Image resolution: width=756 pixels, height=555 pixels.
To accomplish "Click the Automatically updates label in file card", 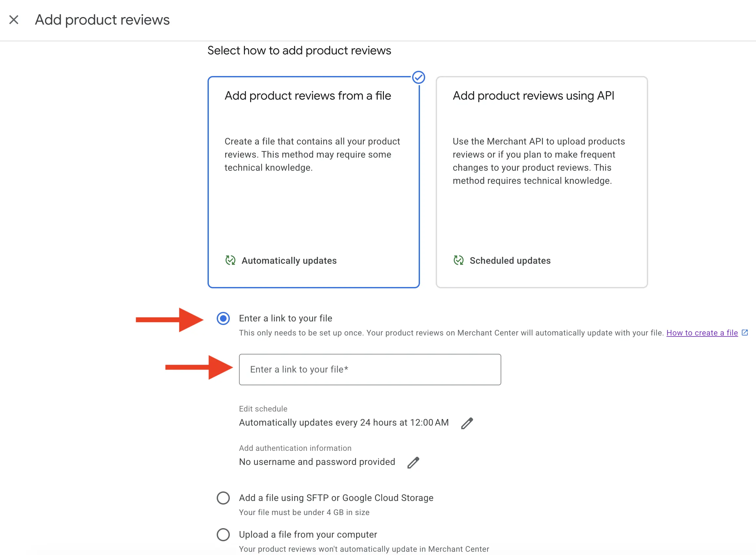I will tap(289, 261).
